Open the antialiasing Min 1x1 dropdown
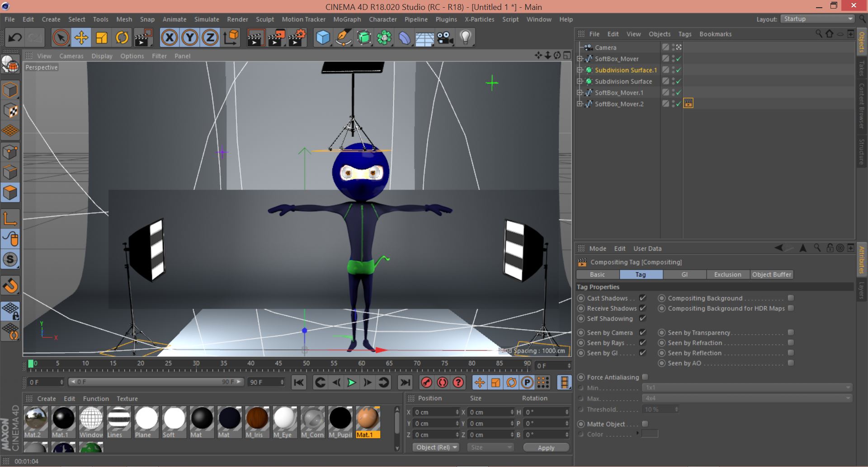Screen dimensions: 868x467 tap(747, 388)
